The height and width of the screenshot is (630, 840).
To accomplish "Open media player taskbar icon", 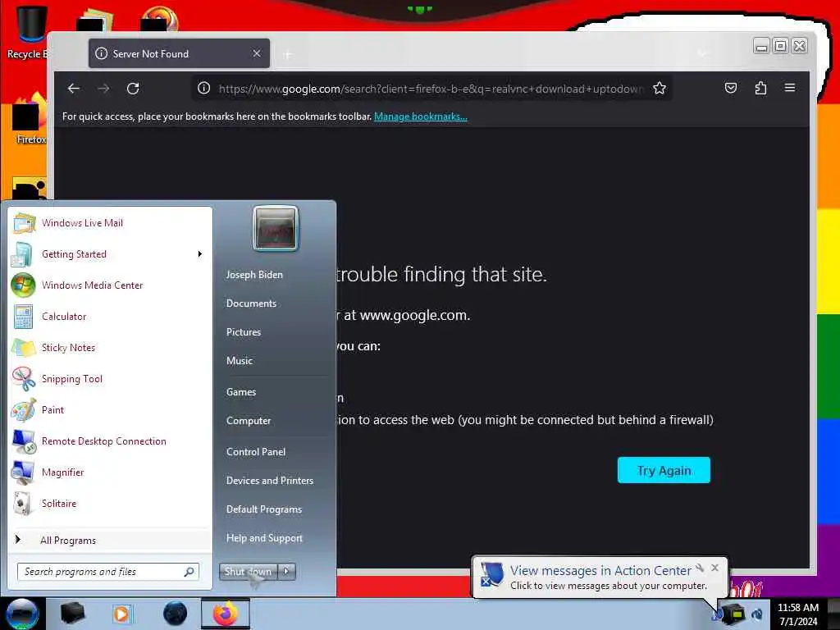I will (121, 614).
